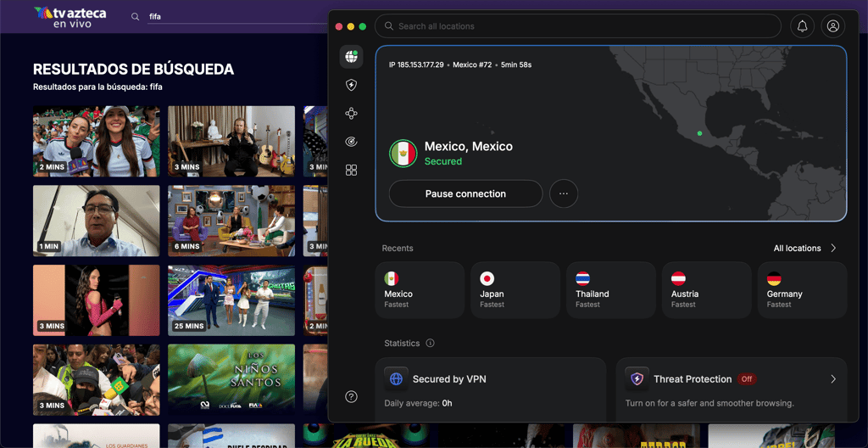Image resolution: width=868 pixels, height=448 pixels.
Task: Click the Resultados de Búsqueda heading
Action: coord(133,70)
